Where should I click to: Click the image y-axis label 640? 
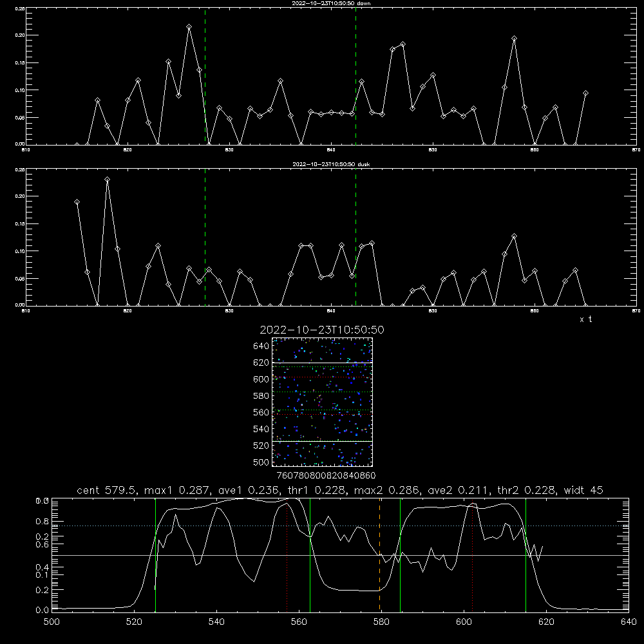[x=261, y=346]
